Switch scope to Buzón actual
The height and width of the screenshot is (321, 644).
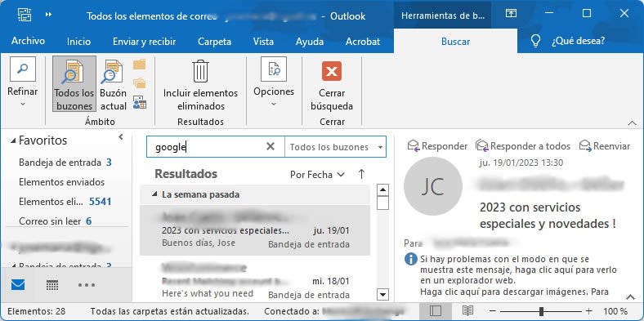113,84
